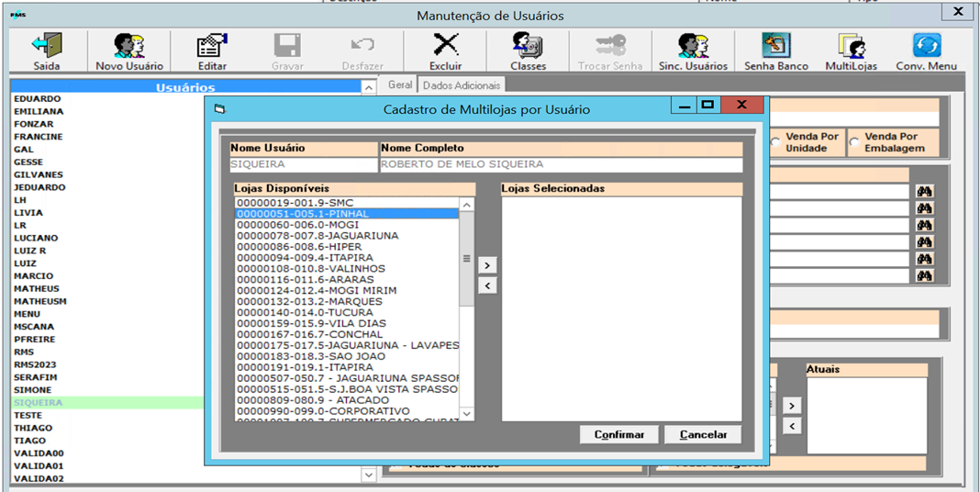Image resolution: width=980 pixels, height=492 pixels.
Task: Move selected store right with > button
Action: coord(487,265)
